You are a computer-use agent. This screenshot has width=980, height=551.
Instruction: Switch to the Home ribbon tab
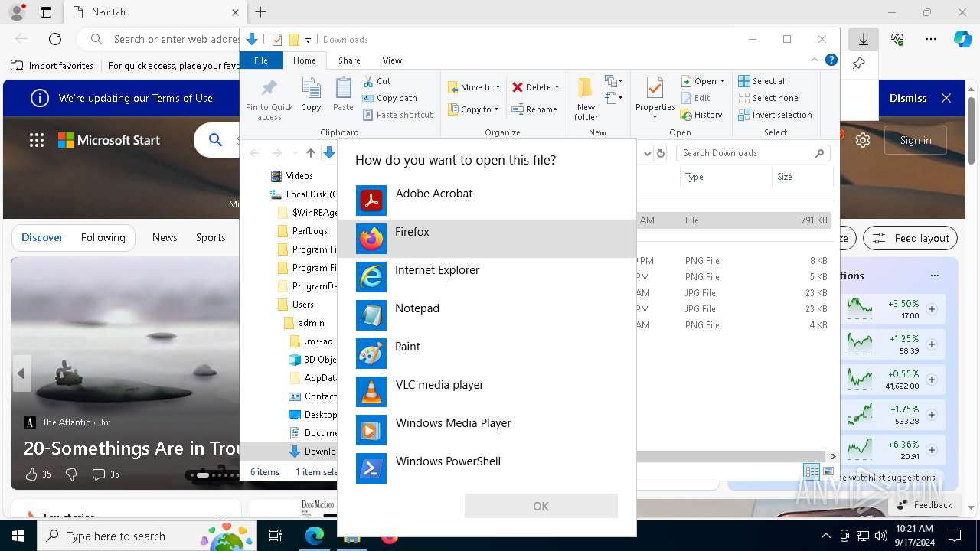click(x=304, y=60)
